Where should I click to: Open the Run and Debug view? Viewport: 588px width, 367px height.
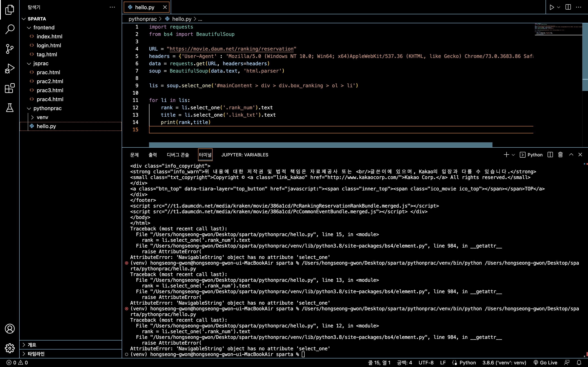coord(10,69)
